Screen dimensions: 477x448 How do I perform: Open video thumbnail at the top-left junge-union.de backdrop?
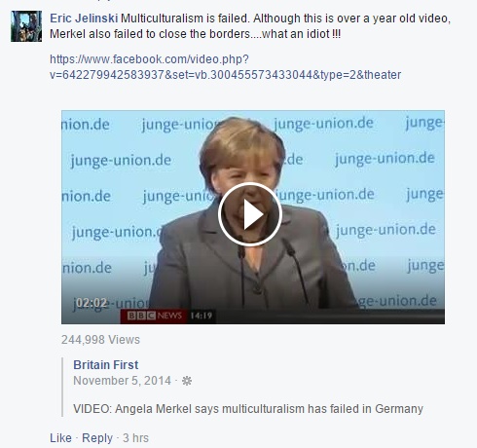coord(86,125)
